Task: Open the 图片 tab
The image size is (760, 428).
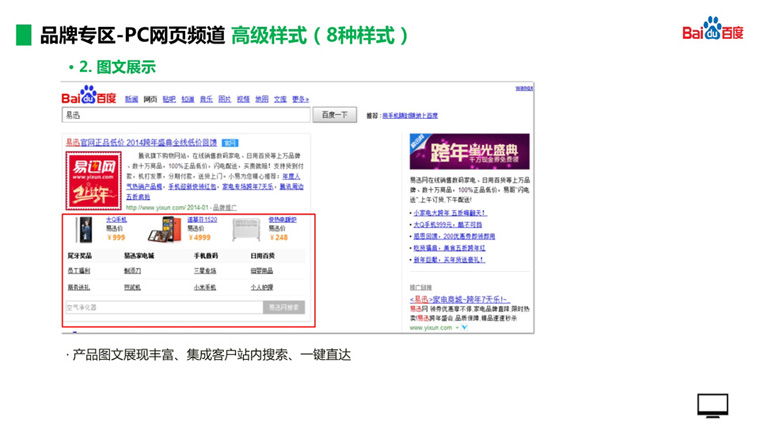Action: 224,99
